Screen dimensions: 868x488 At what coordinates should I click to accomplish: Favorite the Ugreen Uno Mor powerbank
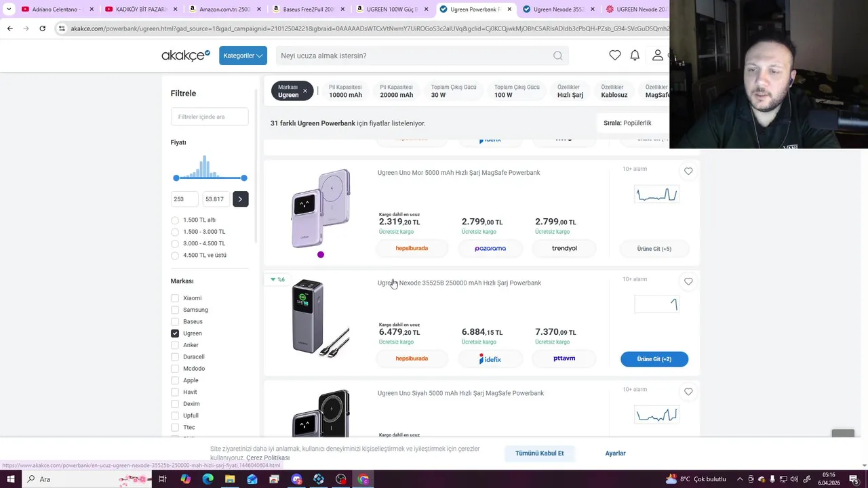pyautogui.click(x=688, y=171)
